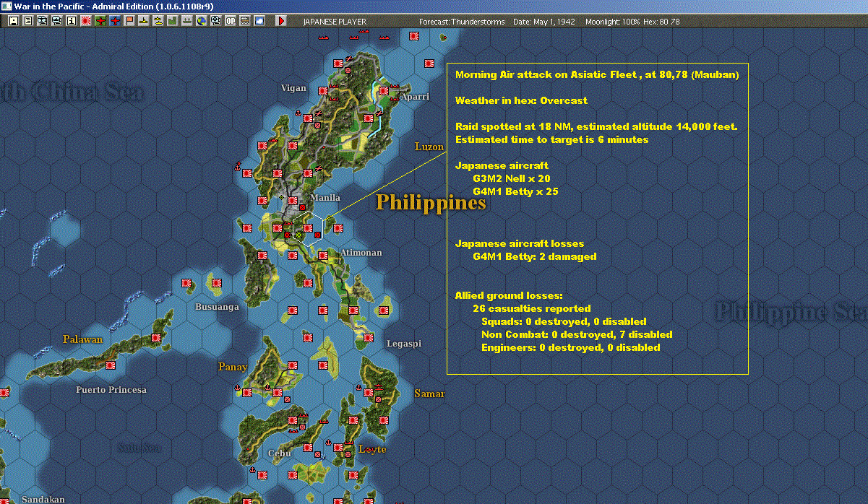The width and height of the screenshot is (868, 504).
Task: Click the Cebu label on the map
Action: (279, 453)
